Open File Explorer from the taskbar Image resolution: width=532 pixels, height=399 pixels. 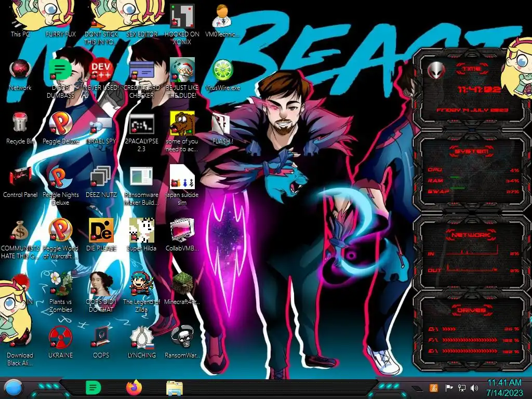(x=175, y=388)
